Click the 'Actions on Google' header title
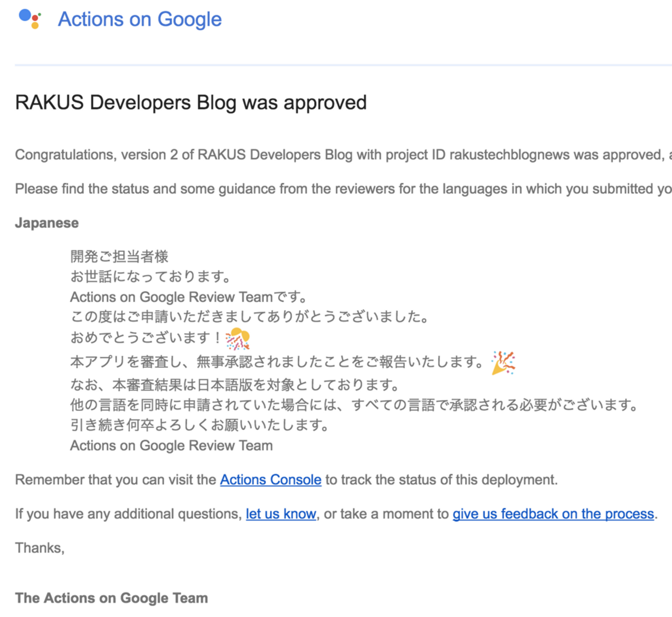This screenshot has width=672, height=617. [x=140, y=19]
